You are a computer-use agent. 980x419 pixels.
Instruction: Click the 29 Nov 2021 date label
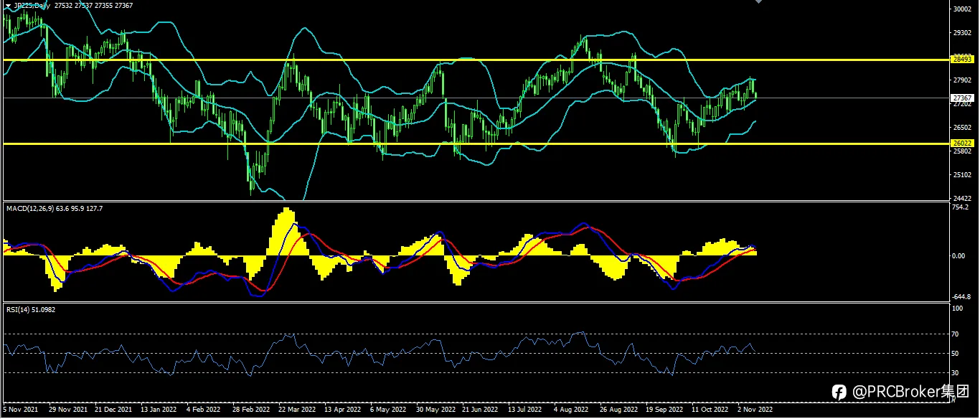coord(68,410)
